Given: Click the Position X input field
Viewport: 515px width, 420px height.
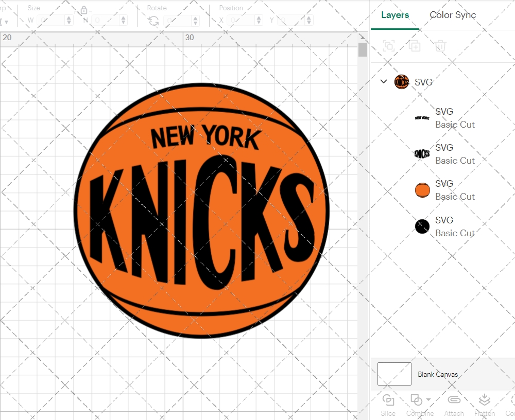Looking at the screenshot, I should (241, 21).
